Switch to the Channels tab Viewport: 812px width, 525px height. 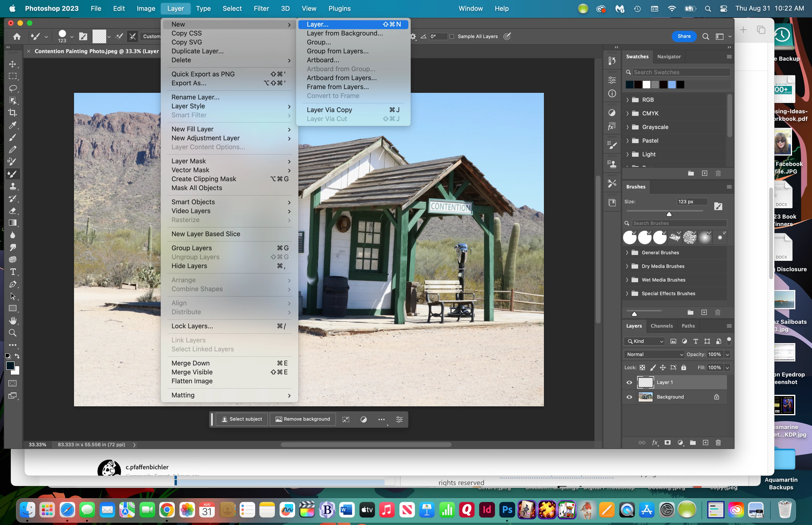coord(661,326)
